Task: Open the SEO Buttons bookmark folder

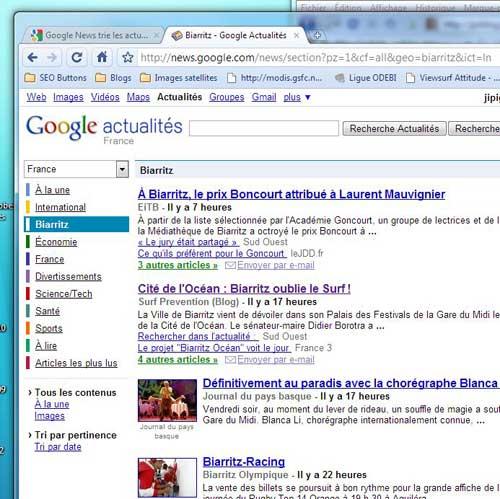Action: coord(55,78)
